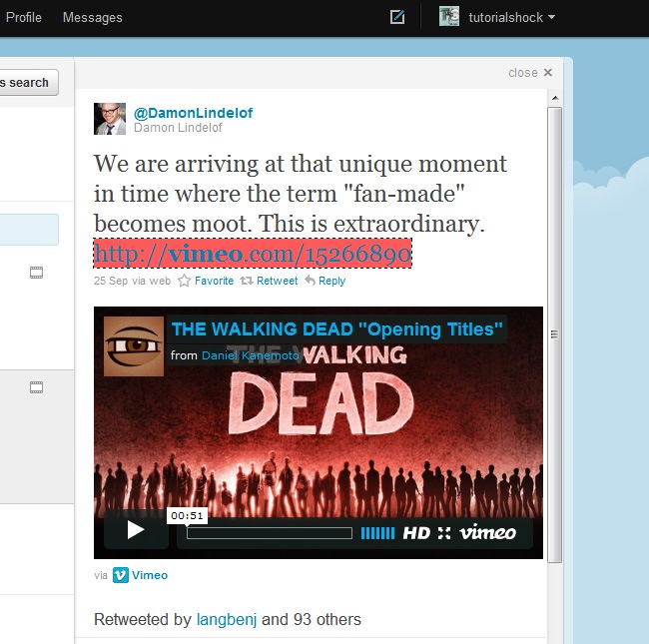Close the tweet details pane
Viewport: 649px width, 644px height.
click(530, 73)
